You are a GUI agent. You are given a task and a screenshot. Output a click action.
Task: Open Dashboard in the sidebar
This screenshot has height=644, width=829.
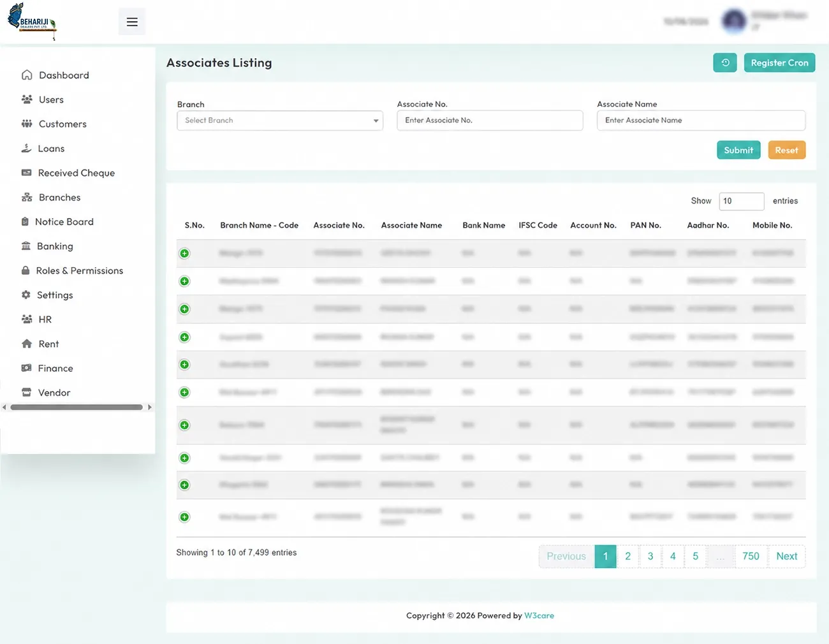pos(64,75)
